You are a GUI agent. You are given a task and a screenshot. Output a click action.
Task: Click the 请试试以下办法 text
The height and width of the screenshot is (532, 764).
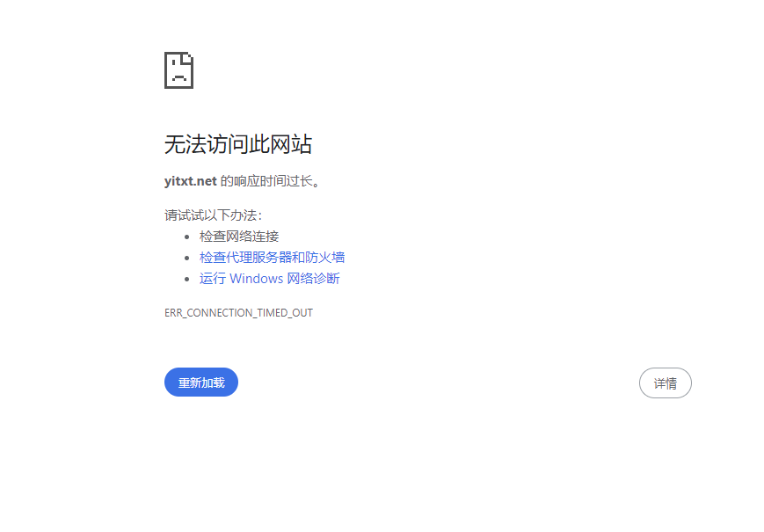[x=213, y=215]
